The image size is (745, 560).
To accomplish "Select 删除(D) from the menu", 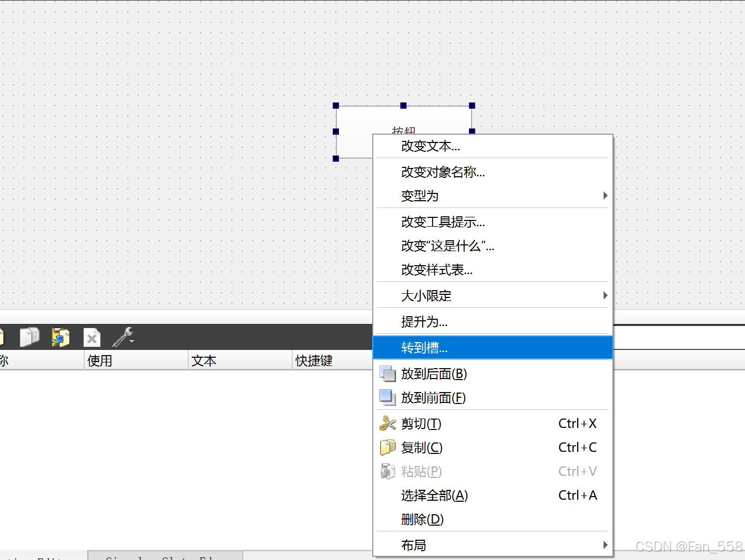I will pos(493,519).
